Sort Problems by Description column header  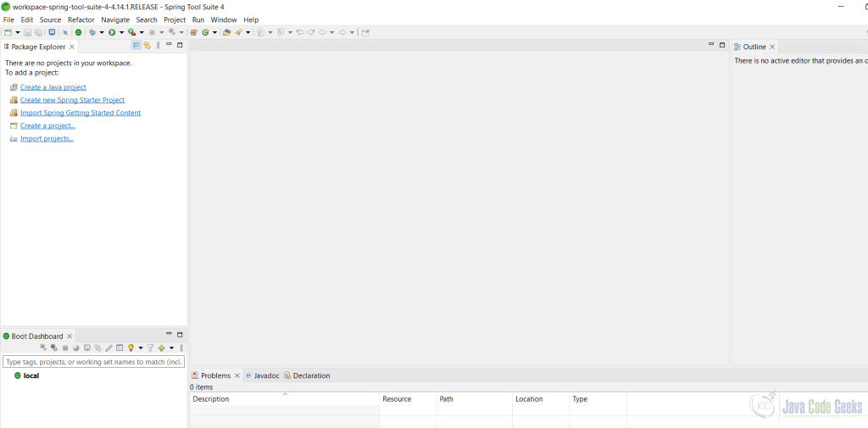coord(285,398)
